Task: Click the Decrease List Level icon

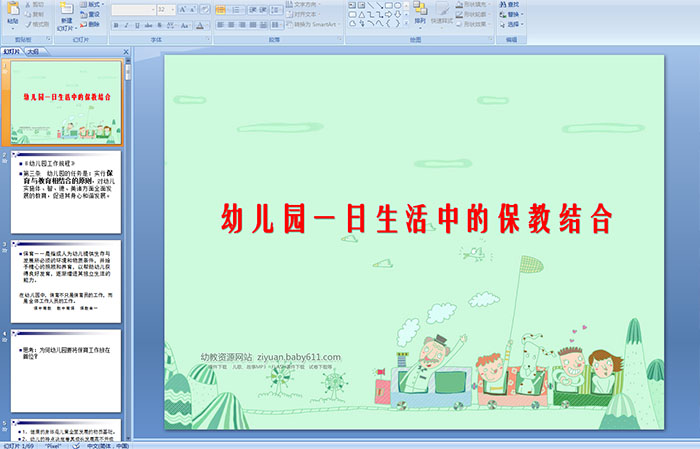Action: point(253,10)
